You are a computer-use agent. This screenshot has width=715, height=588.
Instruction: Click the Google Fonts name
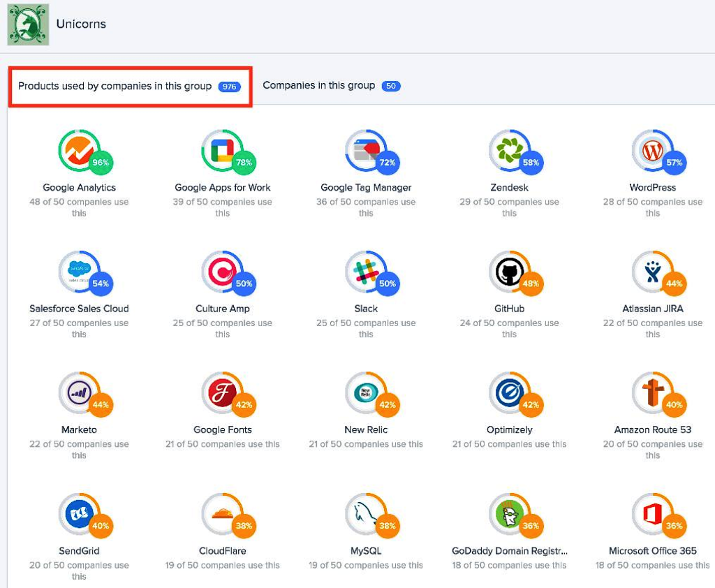click(223, 429)
